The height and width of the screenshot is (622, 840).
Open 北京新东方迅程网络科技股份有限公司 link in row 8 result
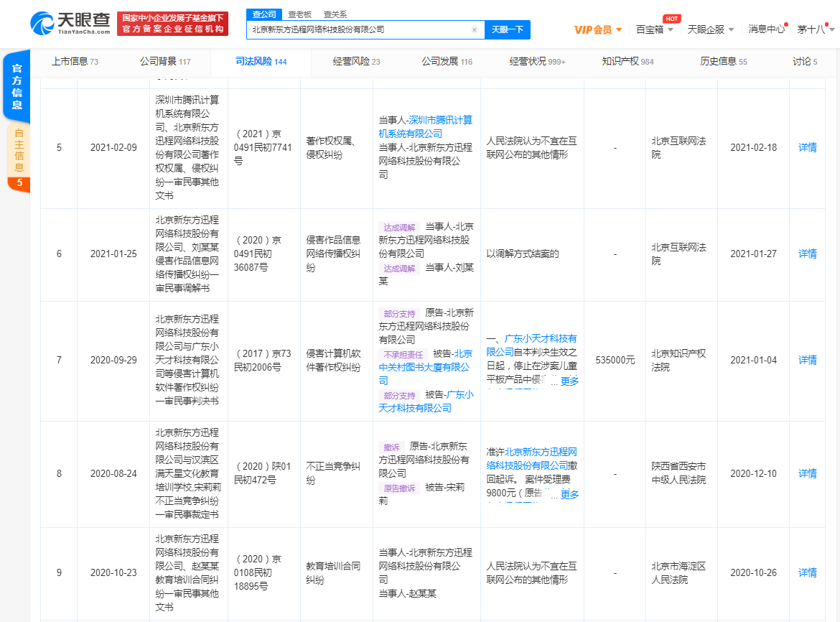531,458
